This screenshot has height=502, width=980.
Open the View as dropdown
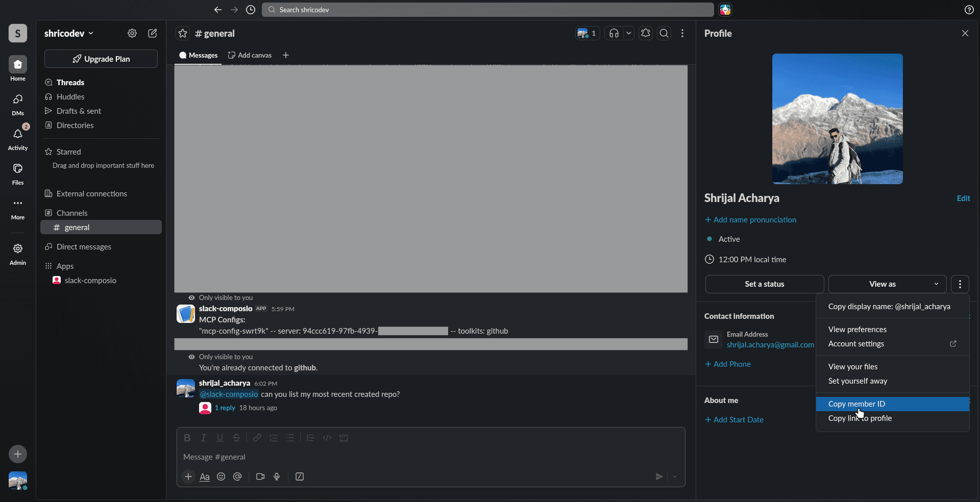887,284
